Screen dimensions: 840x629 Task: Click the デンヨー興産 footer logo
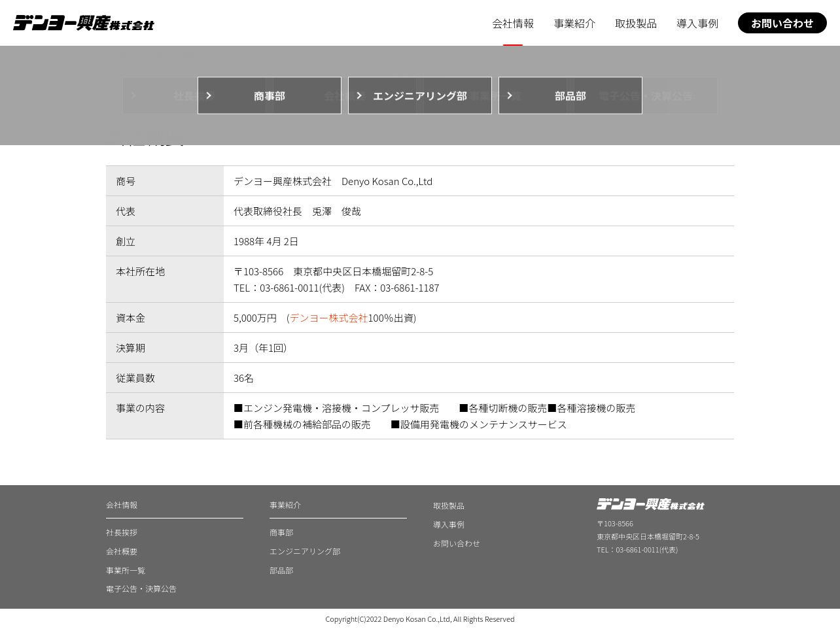pos(650,504)
